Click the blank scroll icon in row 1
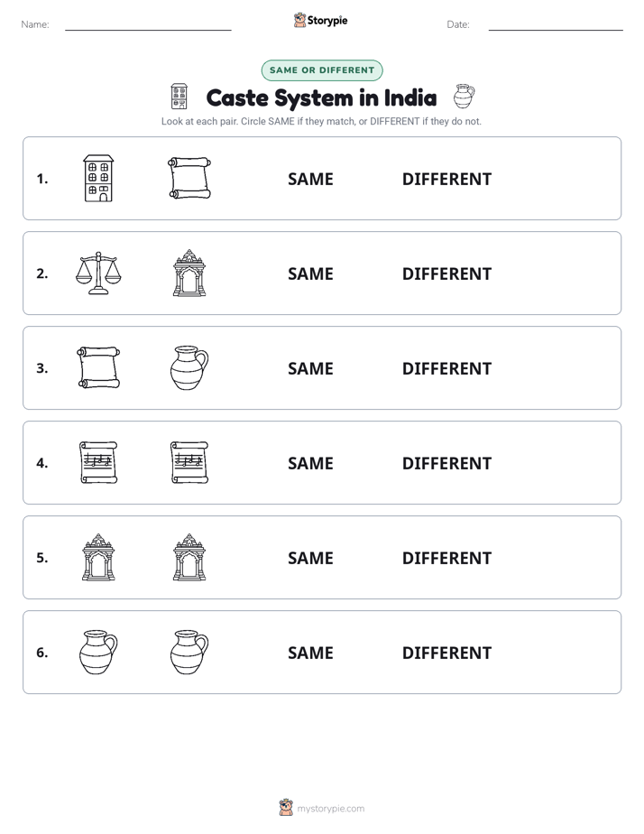The height and width of the screenshot is (834, 644). pos(189,178)
